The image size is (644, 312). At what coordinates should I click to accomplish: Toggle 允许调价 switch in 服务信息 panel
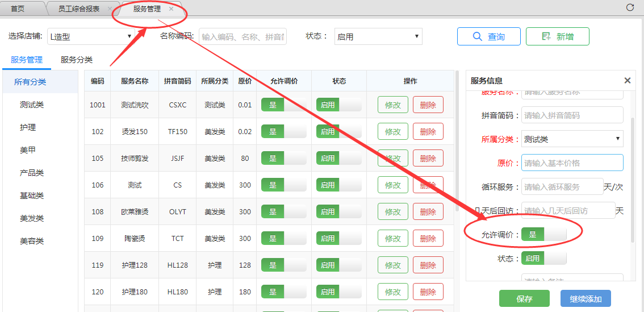point(544,235)
